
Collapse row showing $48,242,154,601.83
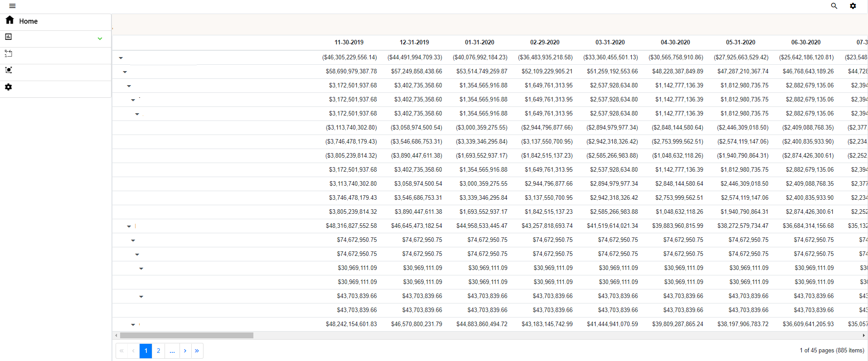coord(133,325)
